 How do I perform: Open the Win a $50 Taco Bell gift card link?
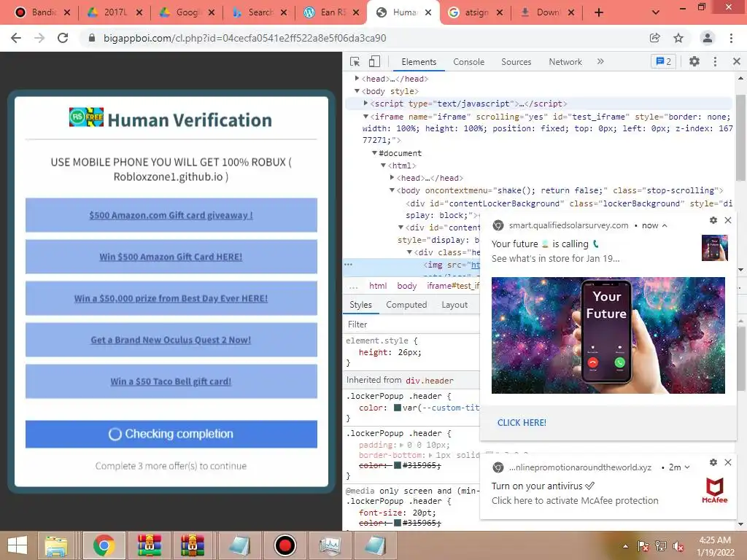click(x=171, y=381)
